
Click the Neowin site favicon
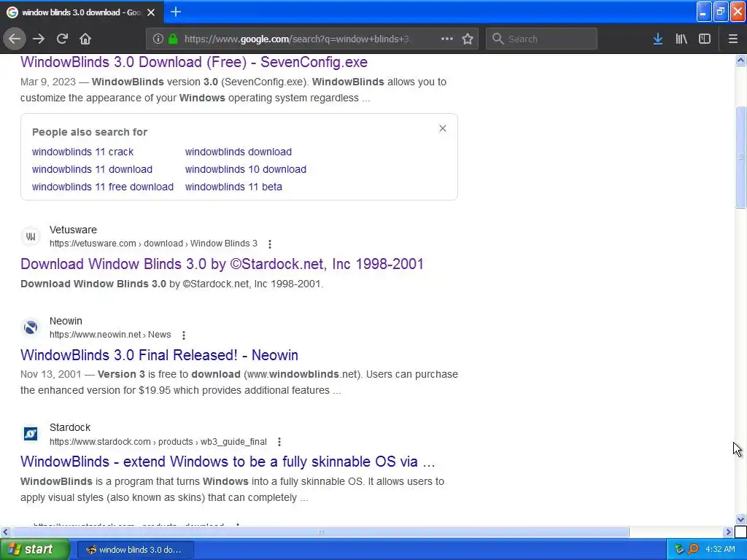pos(31,327)
